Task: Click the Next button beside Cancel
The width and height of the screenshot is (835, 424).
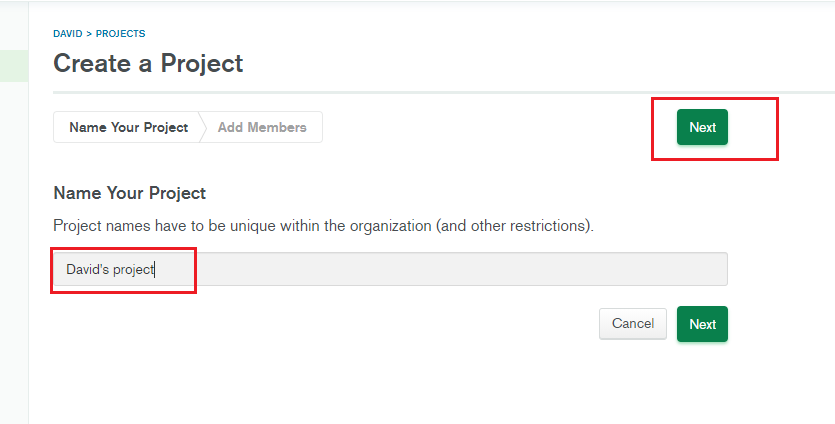Action: tap(702, 324)
